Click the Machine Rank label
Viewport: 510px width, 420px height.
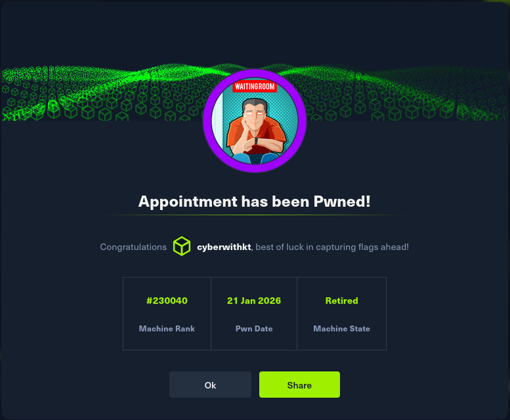tap(167, 329)
